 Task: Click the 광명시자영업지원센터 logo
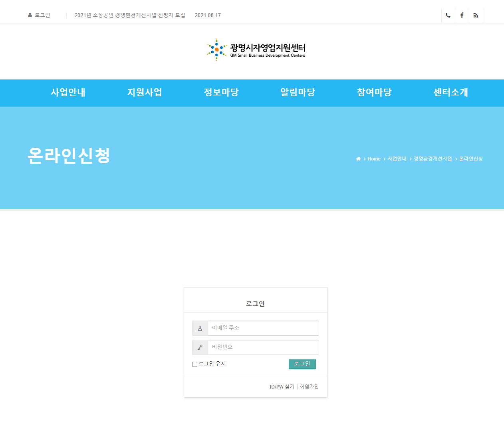pos(256,50)
